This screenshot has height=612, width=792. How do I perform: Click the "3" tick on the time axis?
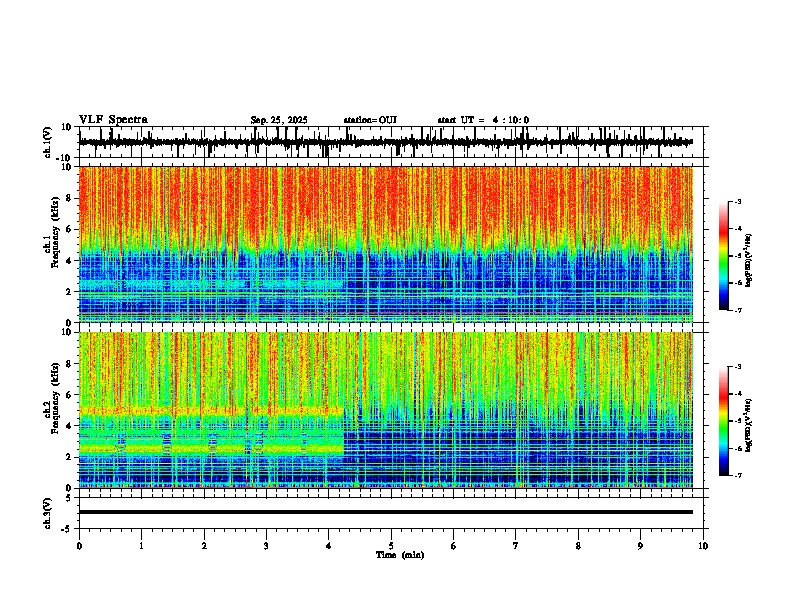click(x=266, y=546)
